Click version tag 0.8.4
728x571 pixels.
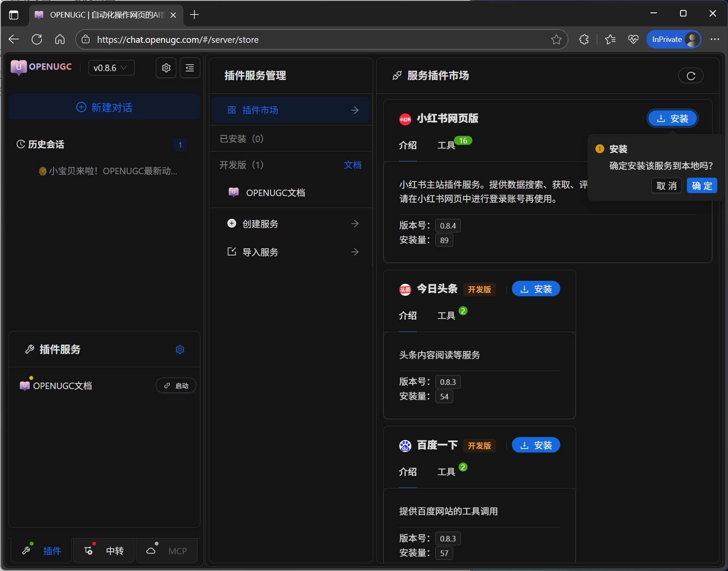tap(448, 226)
